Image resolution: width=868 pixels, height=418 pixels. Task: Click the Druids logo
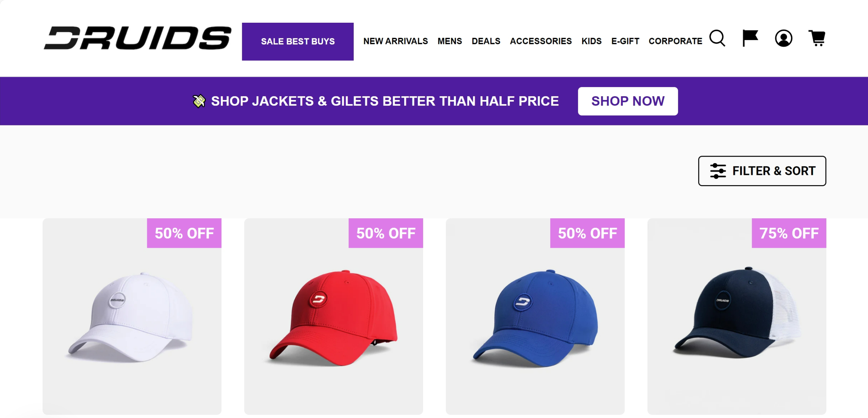[138, 38]
